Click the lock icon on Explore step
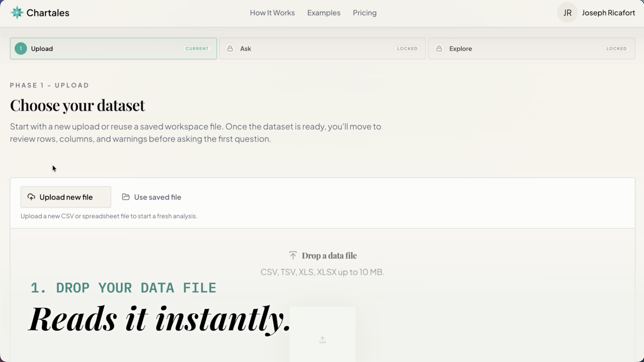 click(x=439, y=48)
